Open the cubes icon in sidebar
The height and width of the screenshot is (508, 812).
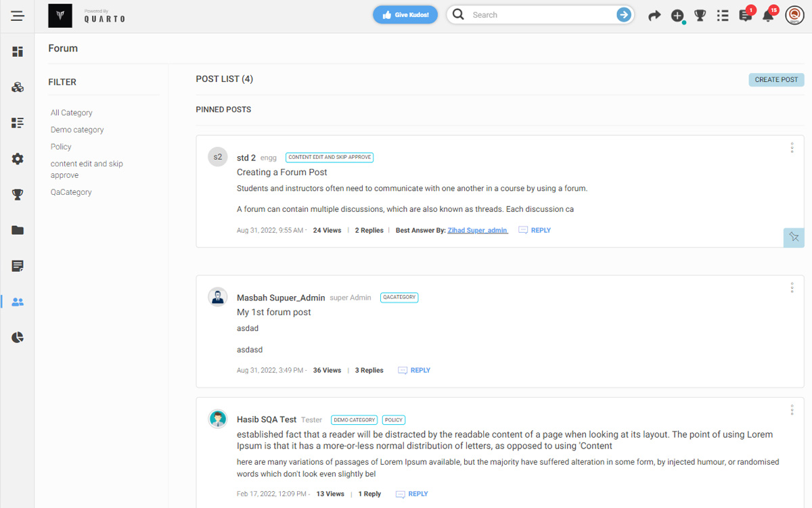click(18, 87)
